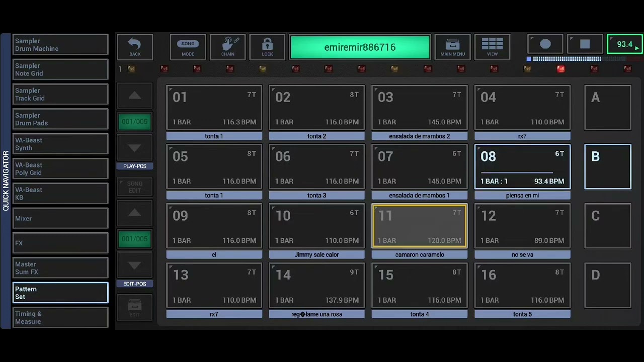Trigger pattern pad 10
Image resolution: width=644 pixels, height=362 pixels.
tap(317, 226)
